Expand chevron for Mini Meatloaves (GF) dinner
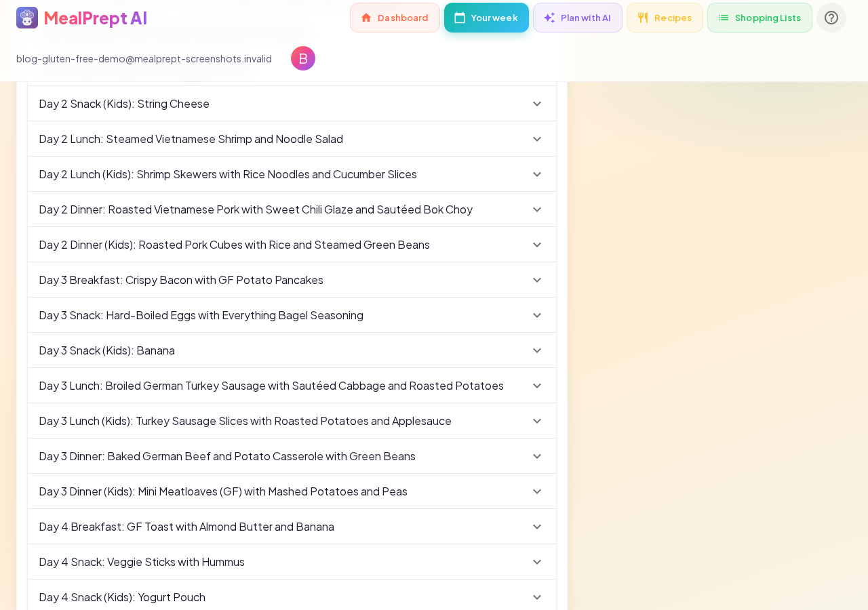Viewport: 868px width, 610px height. pos(537,491)
